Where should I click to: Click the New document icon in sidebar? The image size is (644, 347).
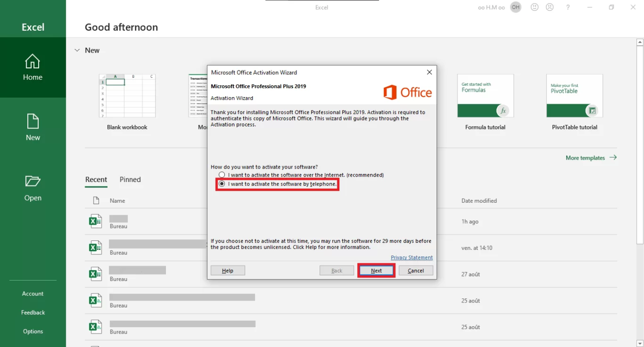tap(33, 121)
